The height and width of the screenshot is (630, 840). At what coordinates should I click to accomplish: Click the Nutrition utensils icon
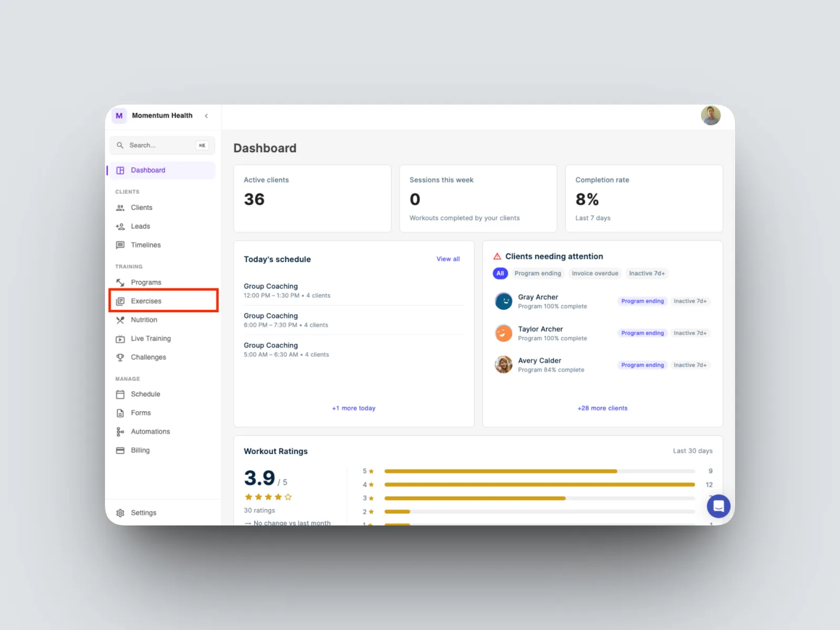click(120, 320)
